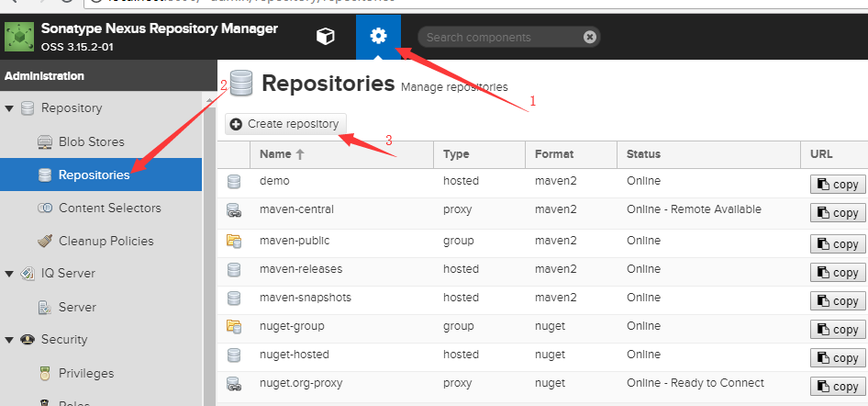Open Cleanup Policies in sidebar
The height and width of the screenshot is (406, 868).
(106, 241)
